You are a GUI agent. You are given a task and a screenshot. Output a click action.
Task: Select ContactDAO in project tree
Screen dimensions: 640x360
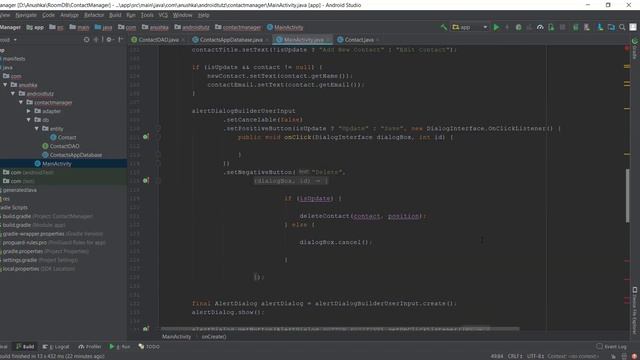pyautogui.click(x=61, y=146)
